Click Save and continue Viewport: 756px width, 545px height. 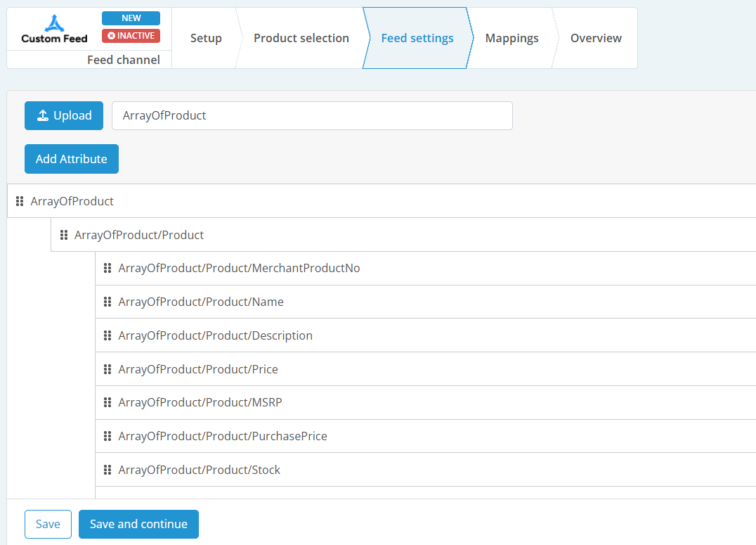(139, 524)
